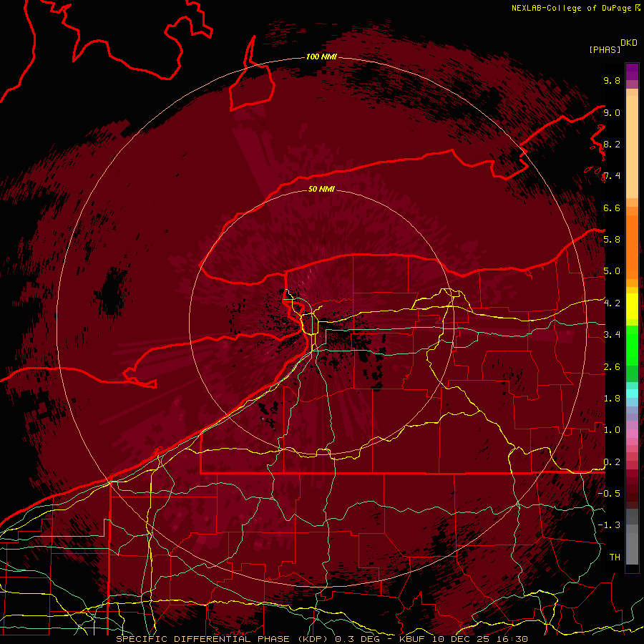Click the KBUF 10 DEC 25 16:30 timestamp
The height and width of the screenshot is (644, 644).
464,639
